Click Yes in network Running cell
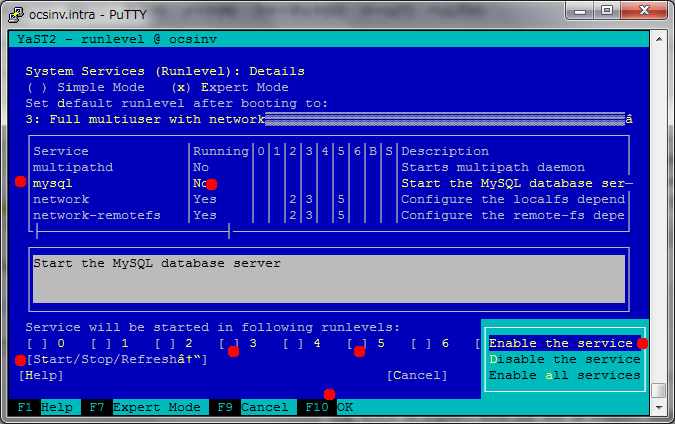The height and width of the screenshot is (424, 675). 204,199
